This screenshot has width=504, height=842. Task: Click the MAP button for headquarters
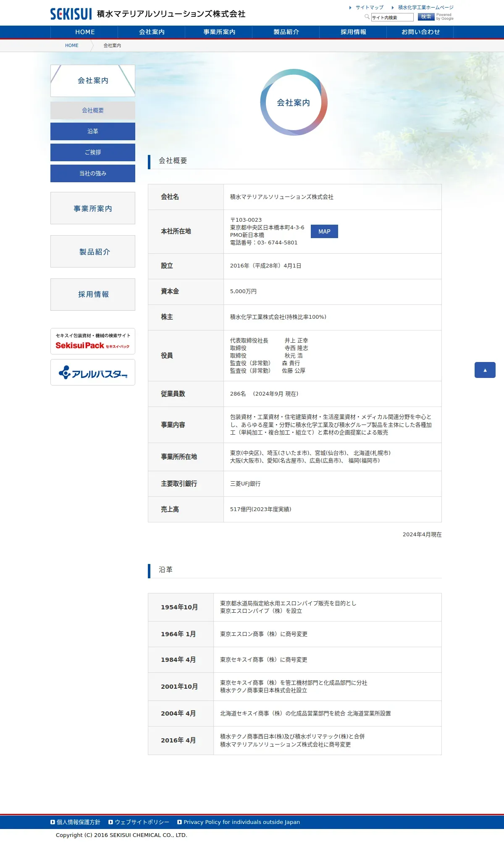pos(324,231)
